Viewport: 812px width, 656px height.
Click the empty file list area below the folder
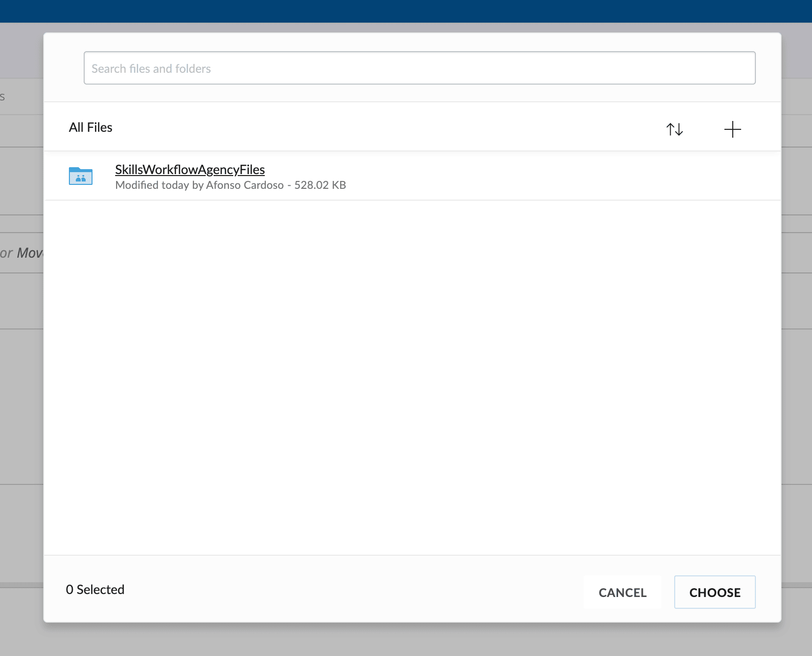pos(412,374)
